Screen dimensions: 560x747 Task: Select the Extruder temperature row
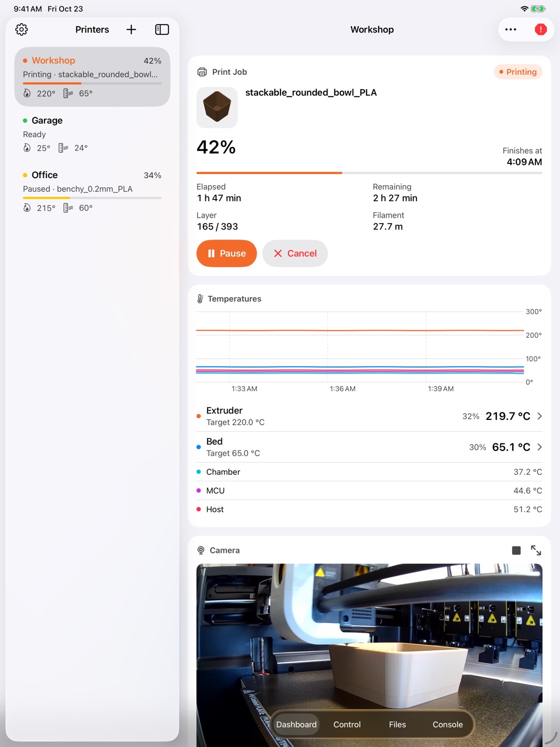point(369,416)
